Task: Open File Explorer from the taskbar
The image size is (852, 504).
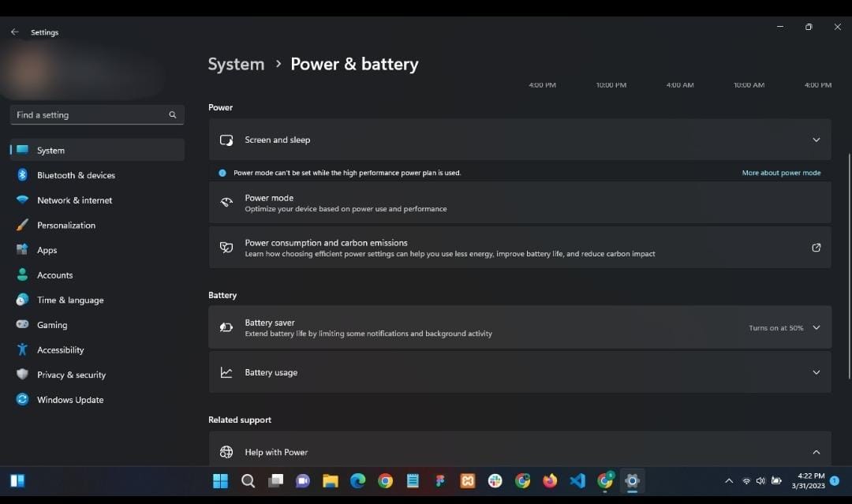Action: tap(330, 481)
